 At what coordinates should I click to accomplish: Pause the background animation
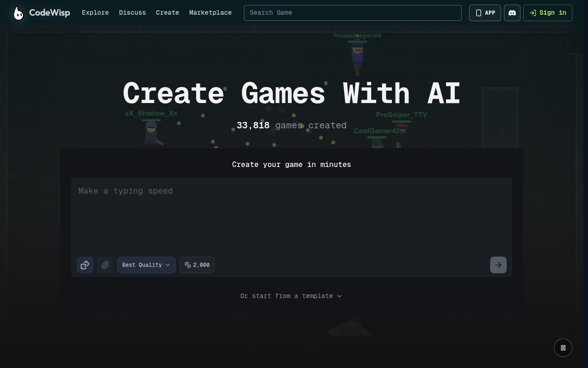(563, 348)
